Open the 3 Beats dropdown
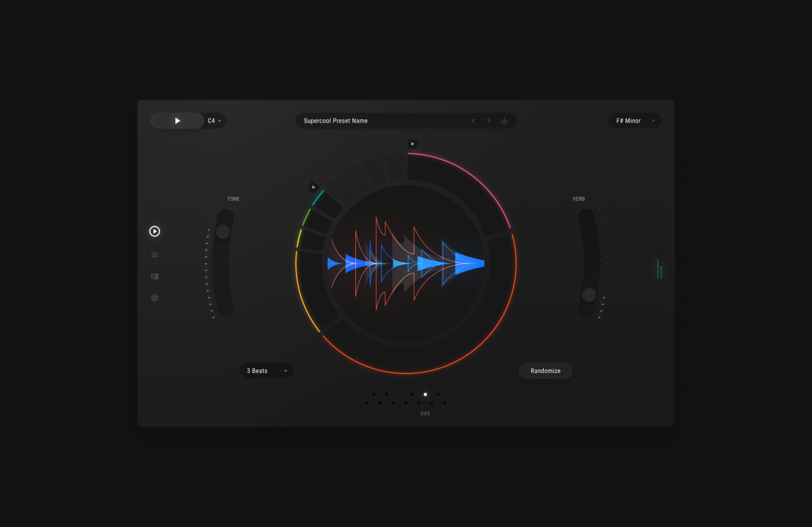Image resolution: width=812 pixels, height=527 pixels. [x=266, y=371]
